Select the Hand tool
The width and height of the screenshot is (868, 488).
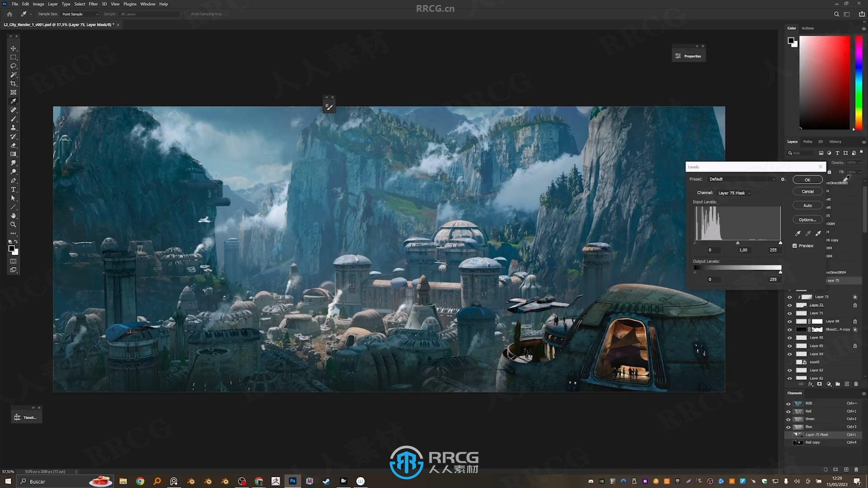point(13,216)
